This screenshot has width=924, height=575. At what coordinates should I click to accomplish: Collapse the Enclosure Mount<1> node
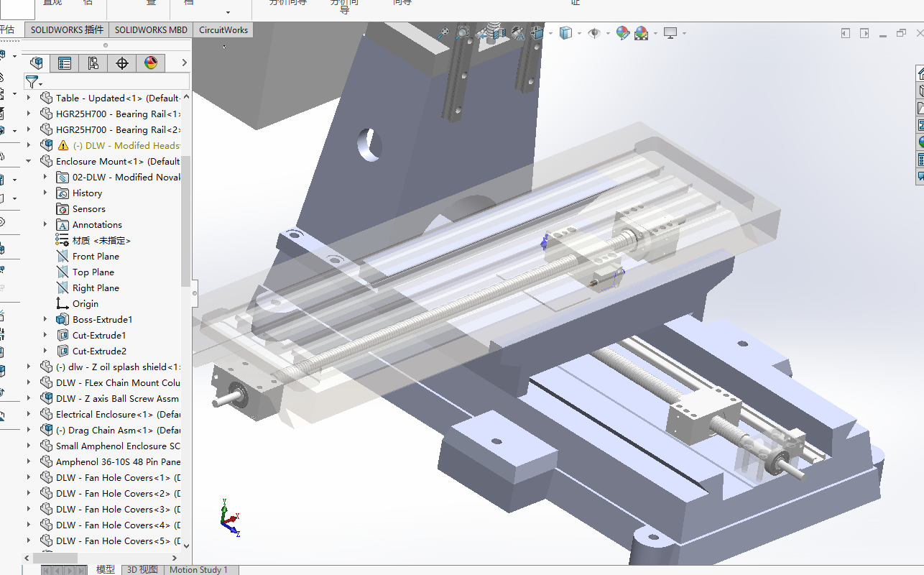click(x=29, y=161)
